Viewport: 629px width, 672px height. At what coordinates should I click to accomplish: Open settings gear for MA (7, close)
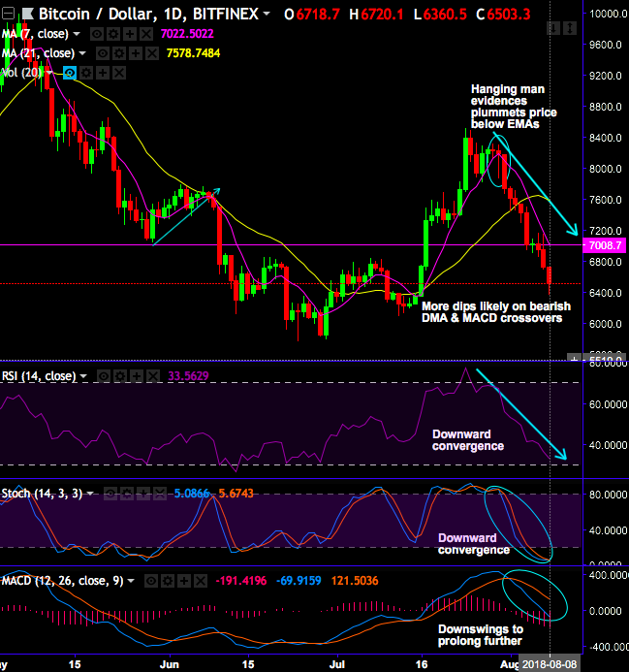[x=113, y=34]
